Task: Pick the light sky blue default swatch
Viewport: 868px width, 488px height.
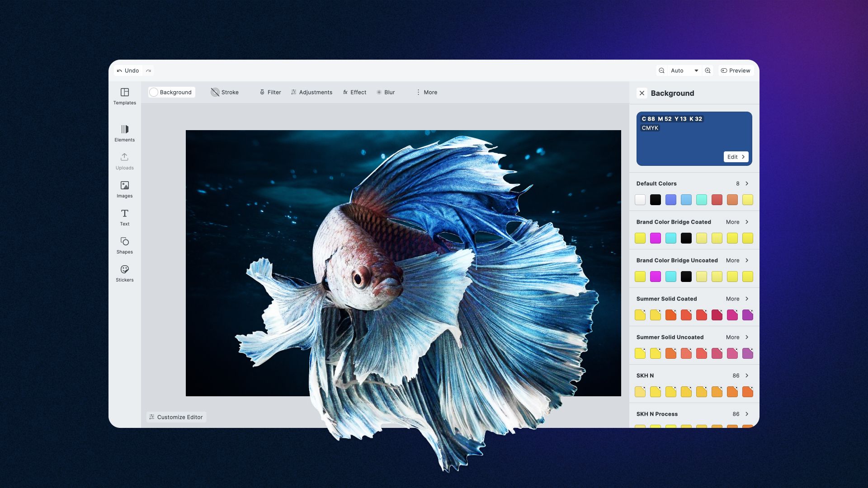Action: tap(686, 200)
